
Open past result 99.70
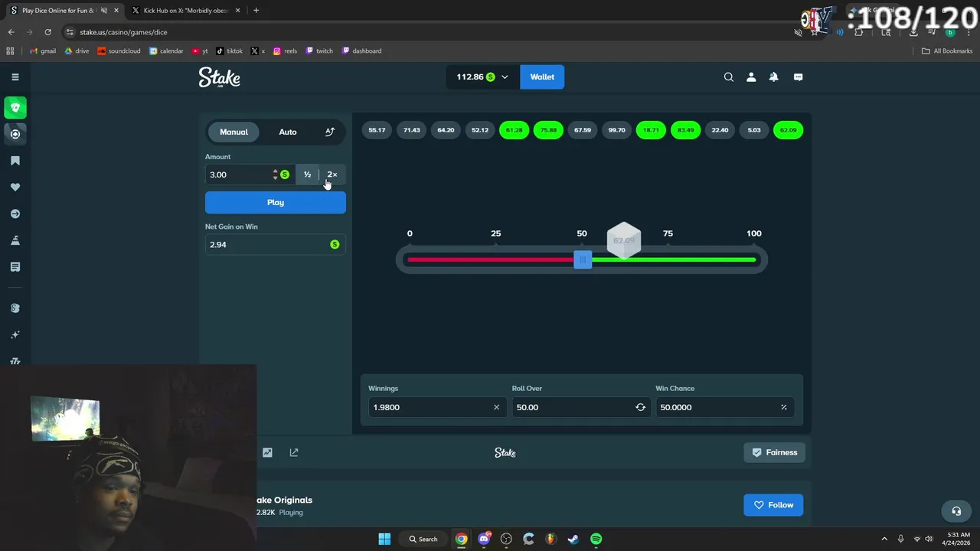[x=616, y=130]
